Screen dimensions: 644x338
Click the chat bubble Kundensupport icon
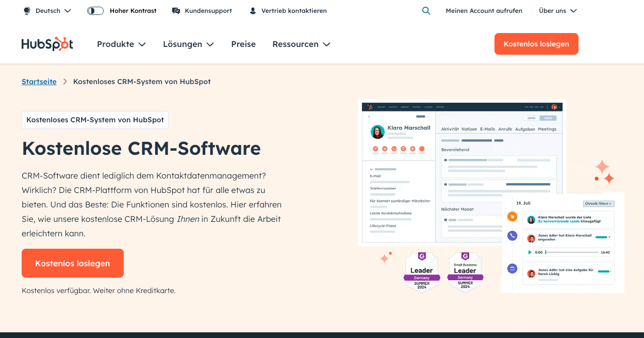(x=176, y=10)
